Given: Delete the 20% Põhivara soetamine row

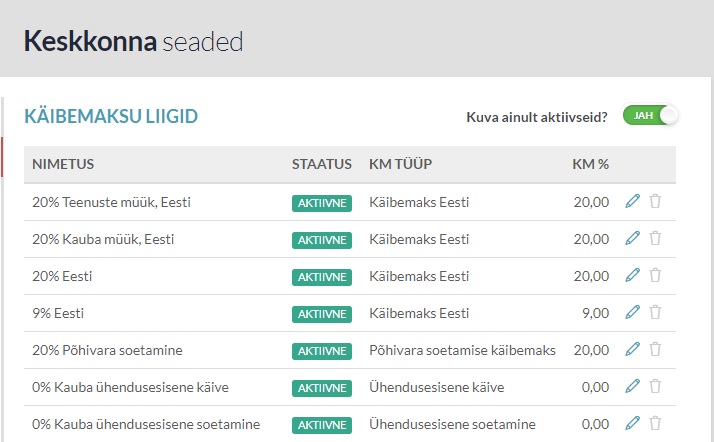Looking at the screenshot, I should click(x=655, y=349).
